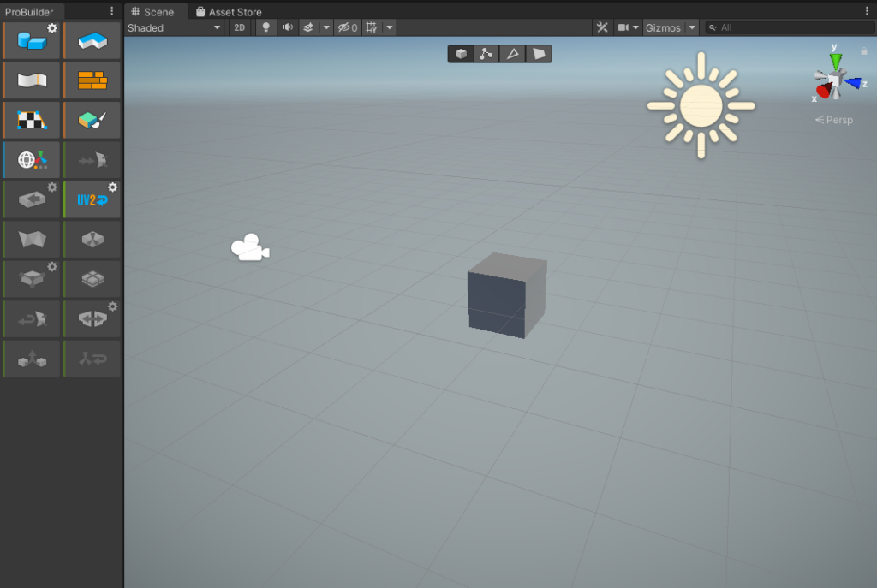
Task: Select ProBuilder vertex selection mode
Action: pos(486,54)
